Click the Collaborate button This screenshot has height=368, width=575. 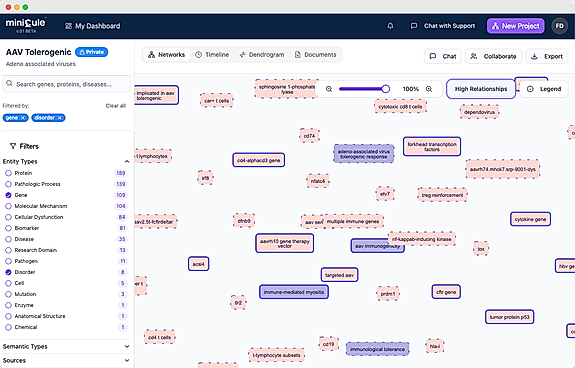pyautogui.click(x=493, y=56)
